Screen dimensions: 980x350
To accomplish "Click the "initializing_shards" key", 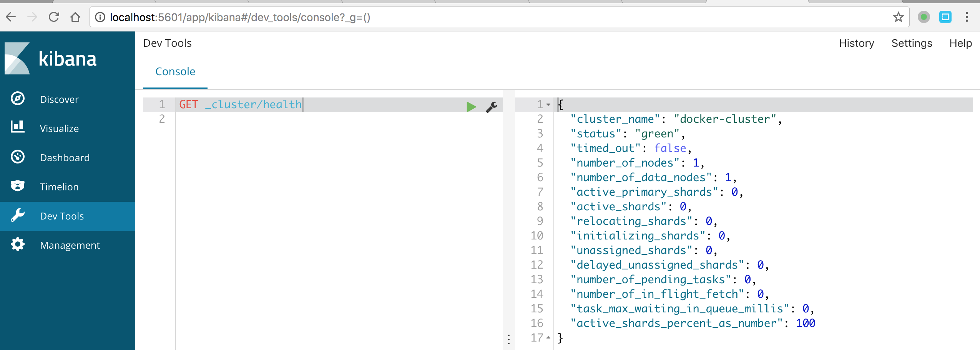I will pos(638,236).
